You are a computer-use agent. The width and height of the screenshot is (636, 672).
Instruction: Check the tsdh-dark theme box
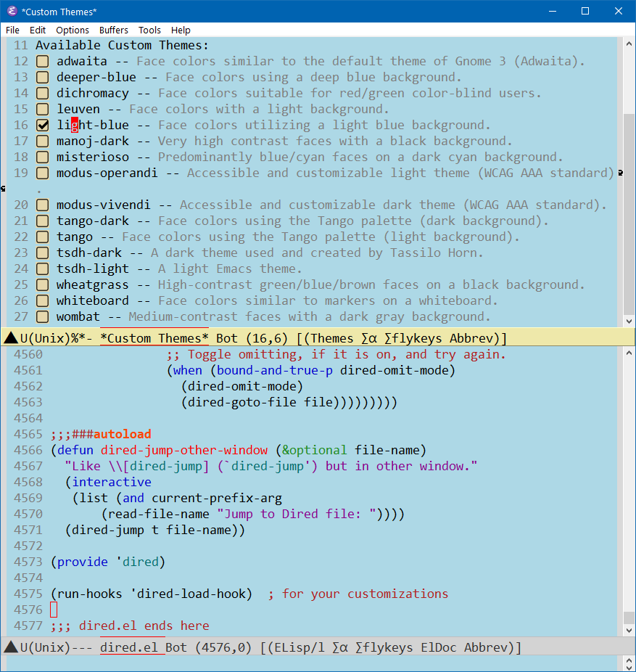click(x=42, y=253)
